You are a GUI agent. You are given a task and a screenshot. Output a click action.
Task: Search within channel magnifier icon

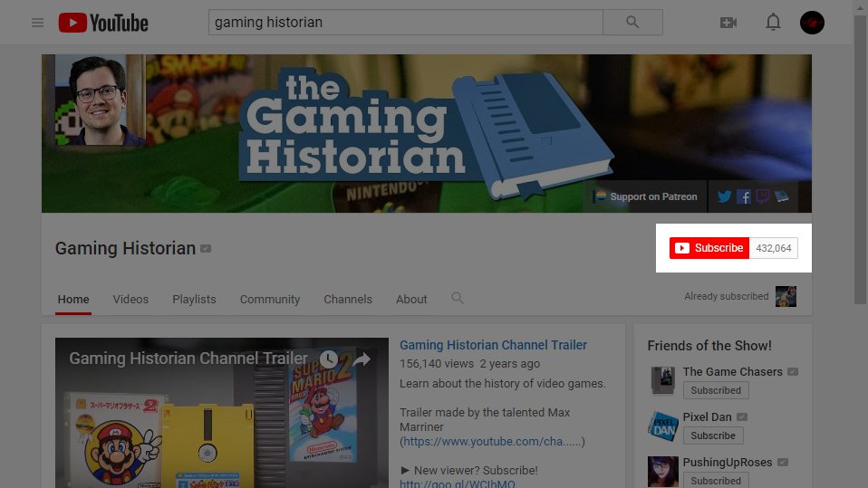[457, 298]
